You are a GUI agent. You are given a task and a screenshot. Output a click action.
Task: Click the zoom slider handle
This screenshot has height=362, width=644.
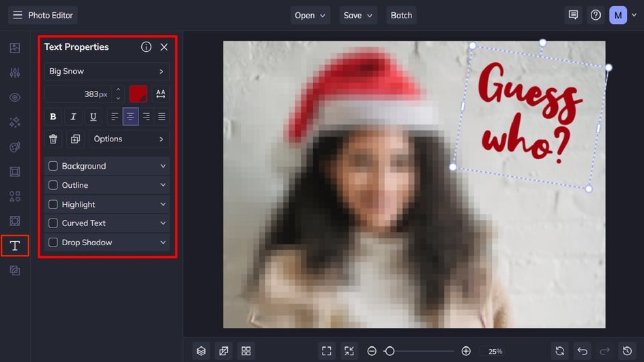[x=390, y=351]
